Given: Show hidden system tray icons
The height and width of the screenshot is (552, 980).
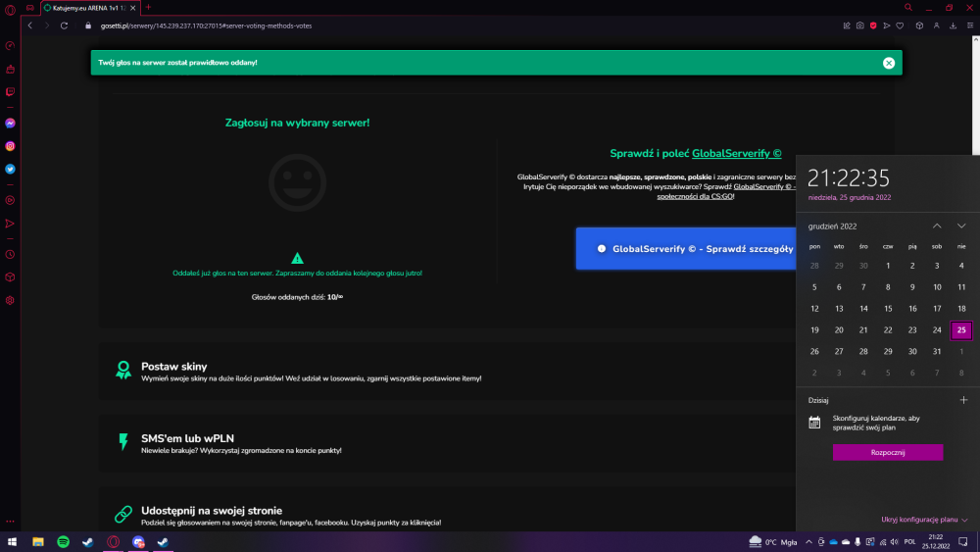Looking at the screenshot, I should pyautogui.click(x=808, y=542).
